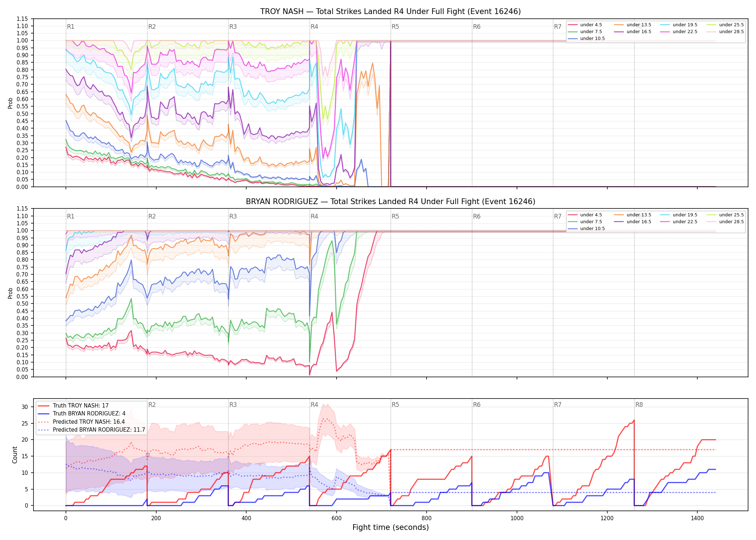Click the 'Count' y-axis label
This screenshot has height=540, width=756.
tap(15, 455)
